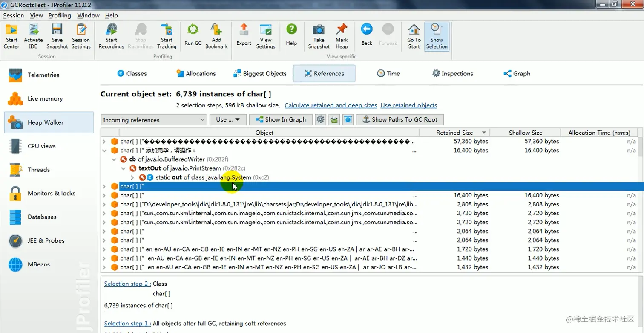
Task: Open the Profiling menu
Action: 60,15
